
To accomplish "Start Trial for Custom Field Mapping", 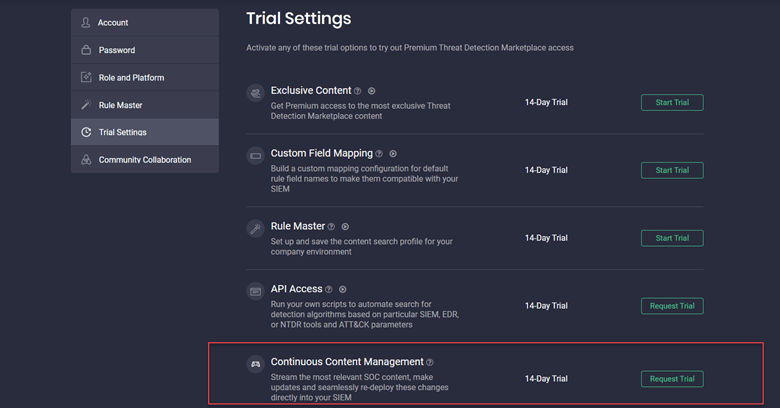I will 672,170.
